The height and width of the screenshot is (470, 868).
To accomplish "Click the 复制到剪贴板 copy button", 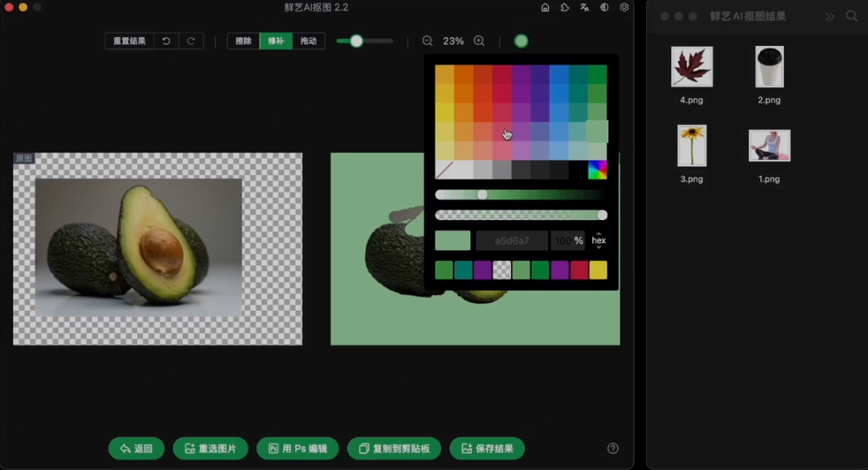I will point(394,448).
